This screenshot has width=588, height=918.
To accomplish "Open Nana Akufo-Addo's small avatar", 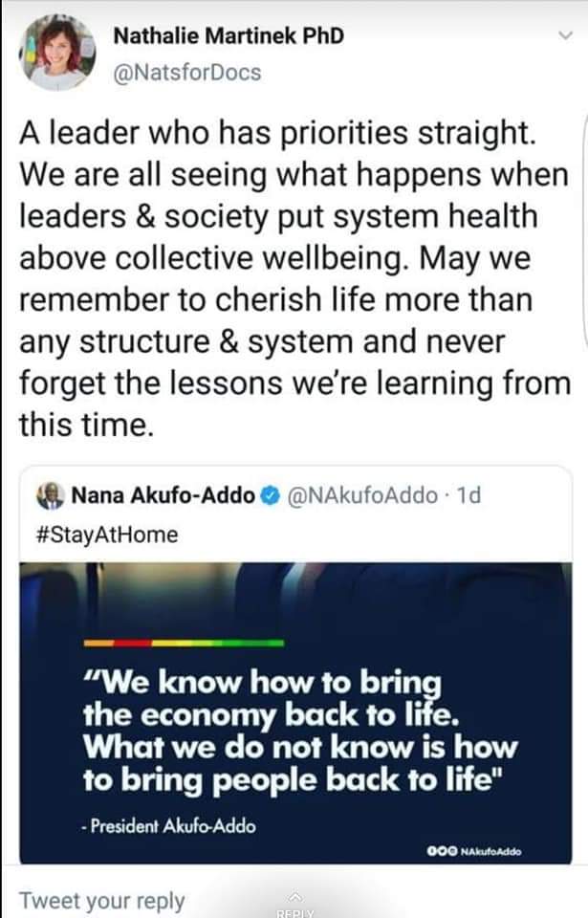I will point(51,496).
